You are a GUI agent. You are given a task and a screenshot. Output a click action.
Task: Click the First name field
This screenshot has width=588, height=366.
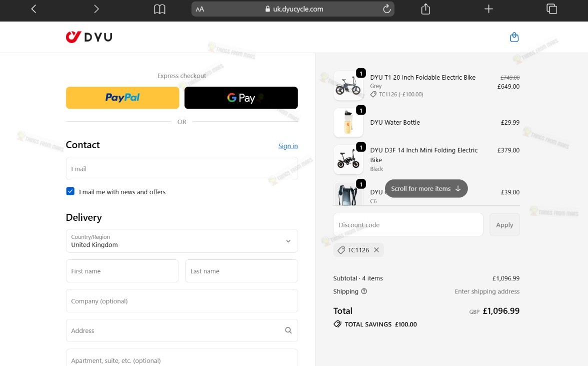(x=122, y=271)
